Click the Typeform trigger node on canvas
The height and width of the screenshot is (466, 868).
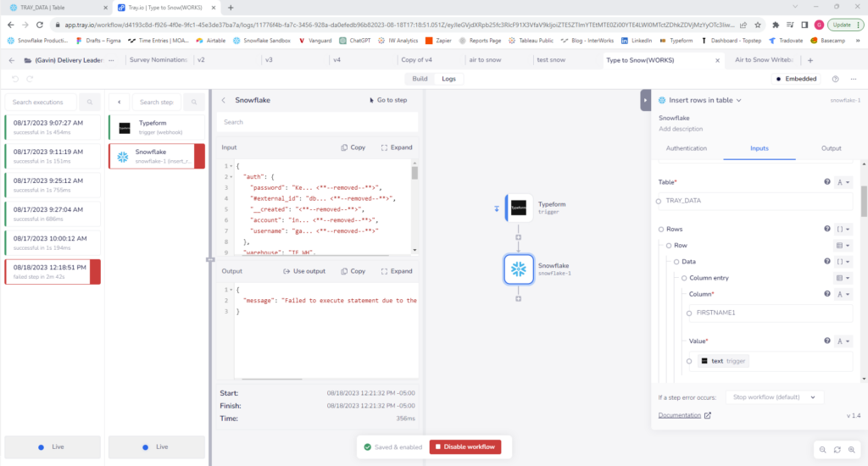point(519,208)
